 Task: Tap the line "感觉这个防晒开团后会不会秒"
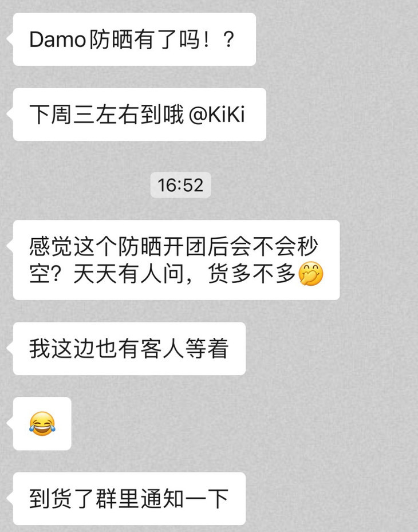click(x=173, y=246)
